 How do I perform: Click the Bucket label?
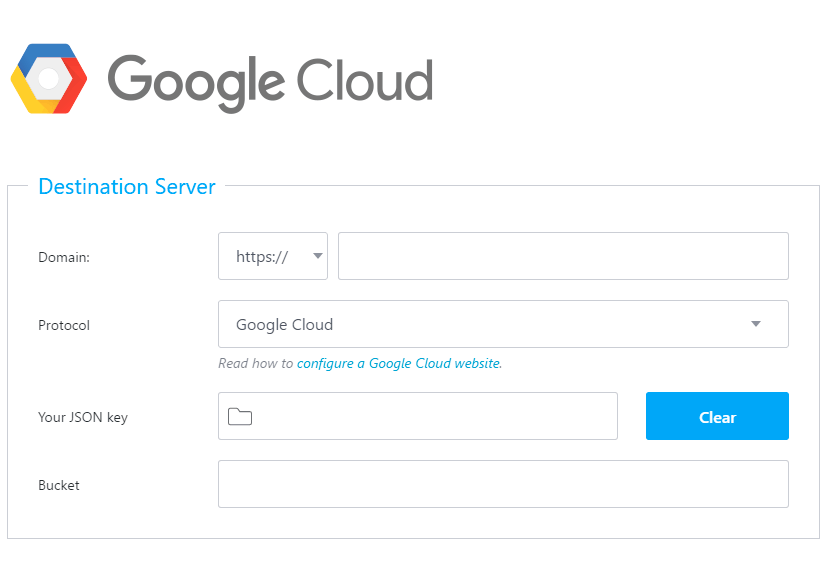58,485
